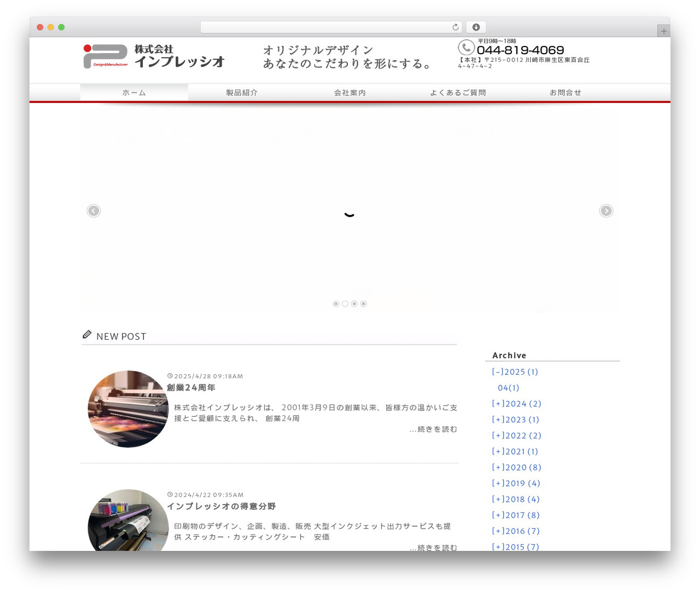Click the clock icon of the 2025/4/28 post
700x593 pixels.
pos(170,376)
